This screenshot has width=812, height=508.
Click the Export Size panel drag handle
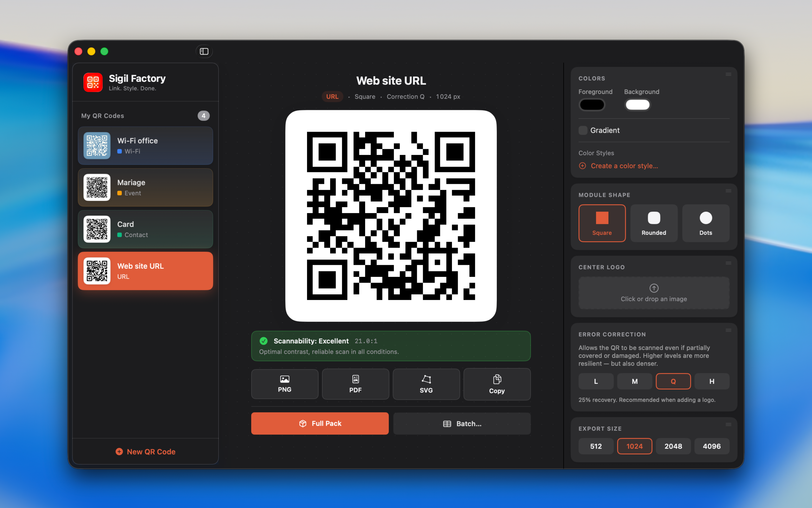click(728, 425)
